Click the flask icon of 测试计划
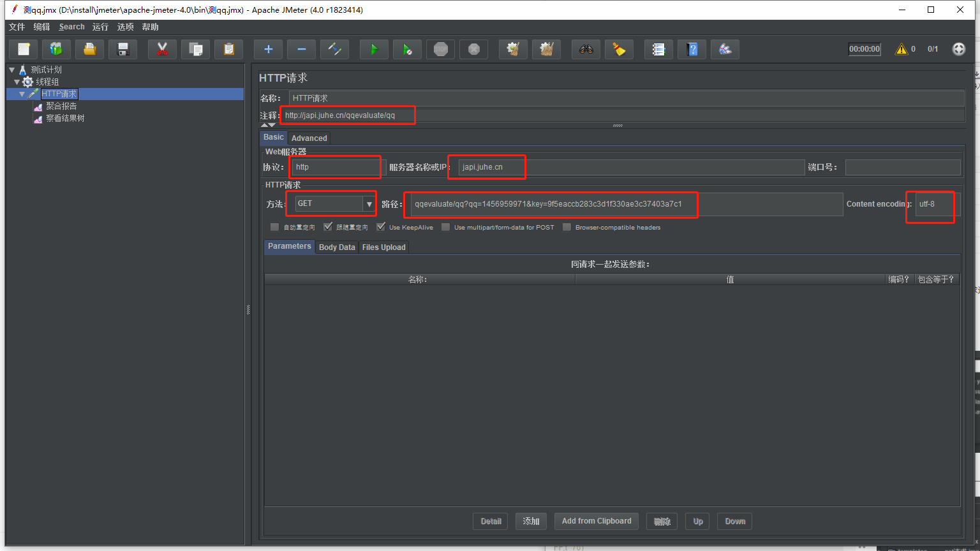 23,70
